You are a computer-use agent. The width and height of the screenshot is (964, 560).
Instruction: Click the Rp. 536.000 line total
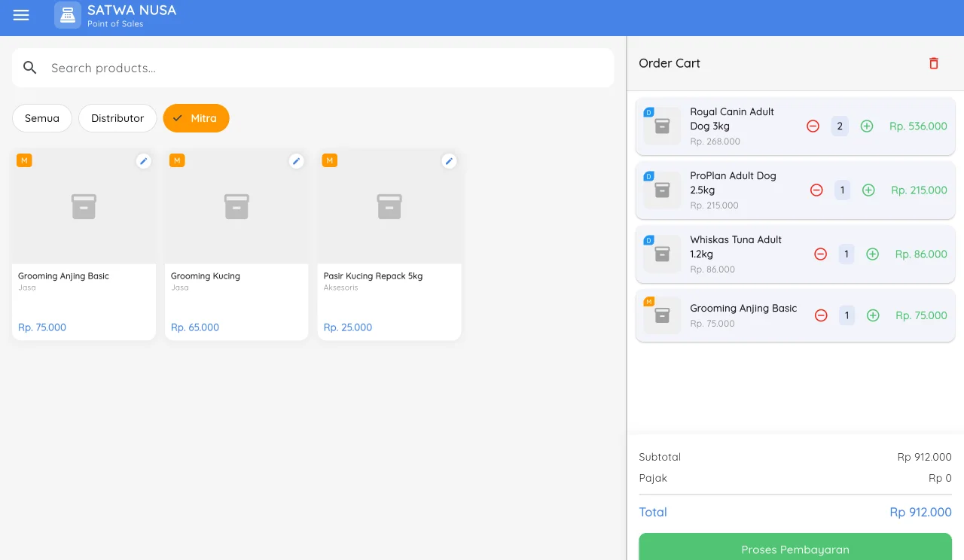918,126
